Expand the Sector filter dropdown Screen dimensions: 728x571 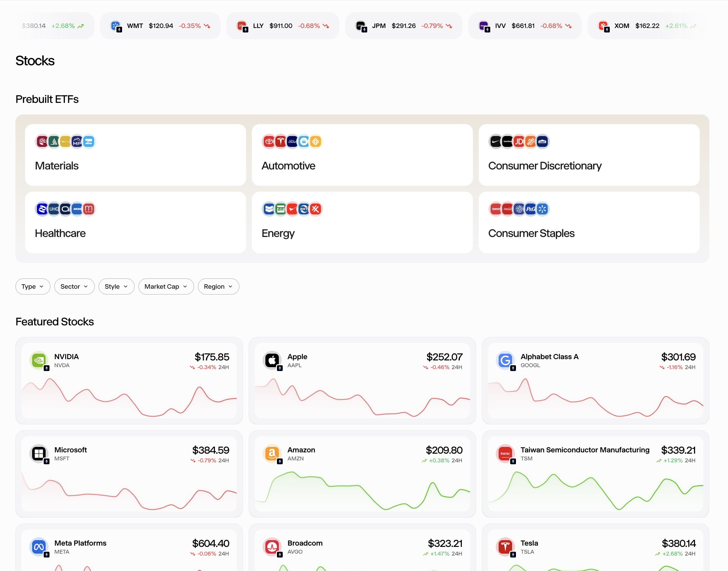74,286
